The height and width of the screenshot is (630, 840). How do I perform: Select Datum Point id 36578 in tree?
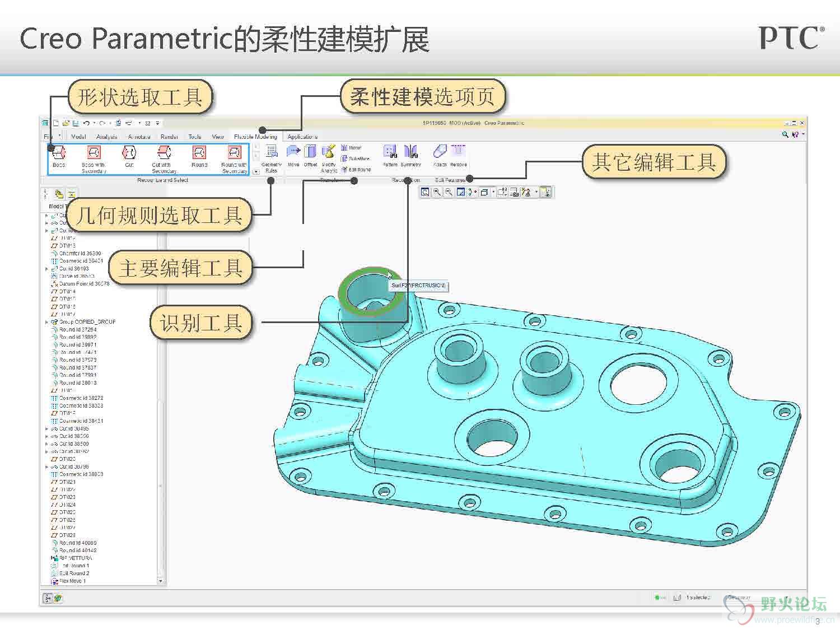[80, 284]
